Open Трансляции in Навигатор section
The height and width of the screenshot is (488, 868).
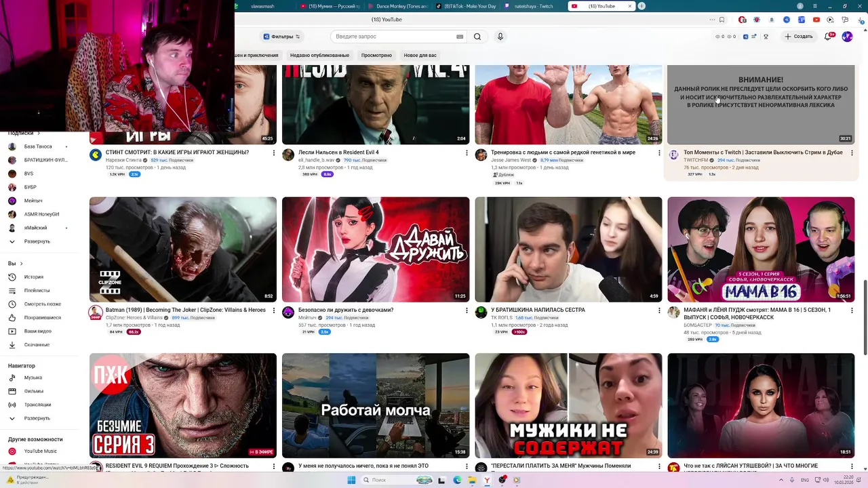pos(37,405)
